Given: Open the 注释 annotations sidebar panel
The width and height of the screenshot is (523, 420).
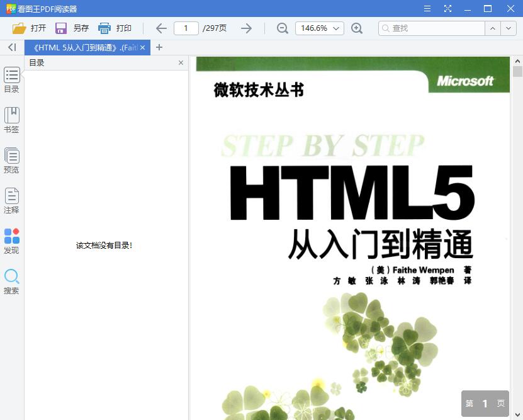Looking at the screenshot, I should (x=12, y=201).
